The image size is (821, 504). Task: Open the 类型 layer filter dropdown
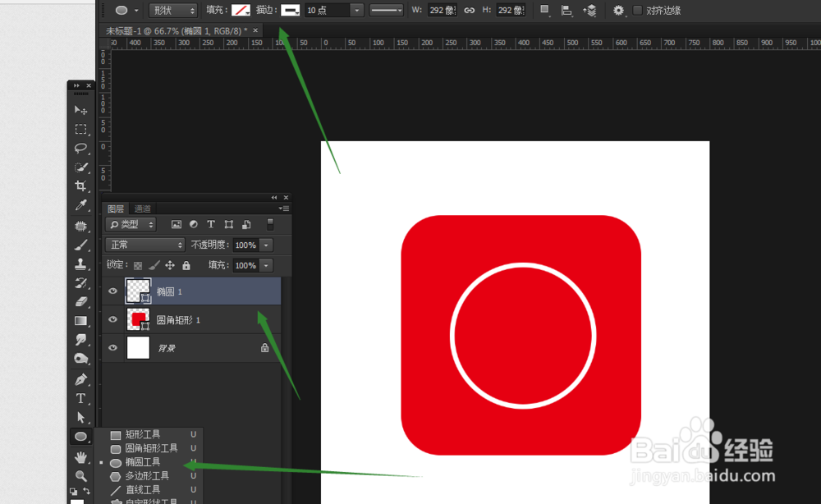[131, 225]
